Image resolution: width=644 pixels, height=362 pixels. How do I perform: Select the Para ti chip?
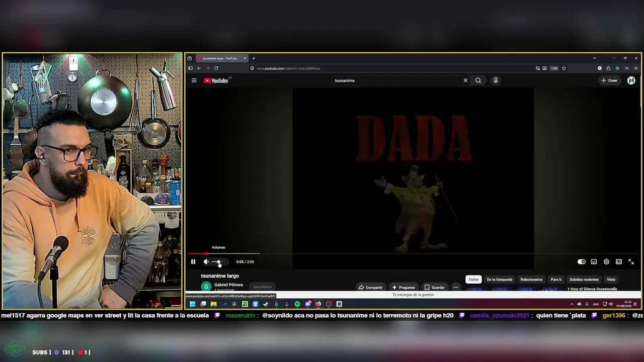pyautogui.click(x=556, y=280)
